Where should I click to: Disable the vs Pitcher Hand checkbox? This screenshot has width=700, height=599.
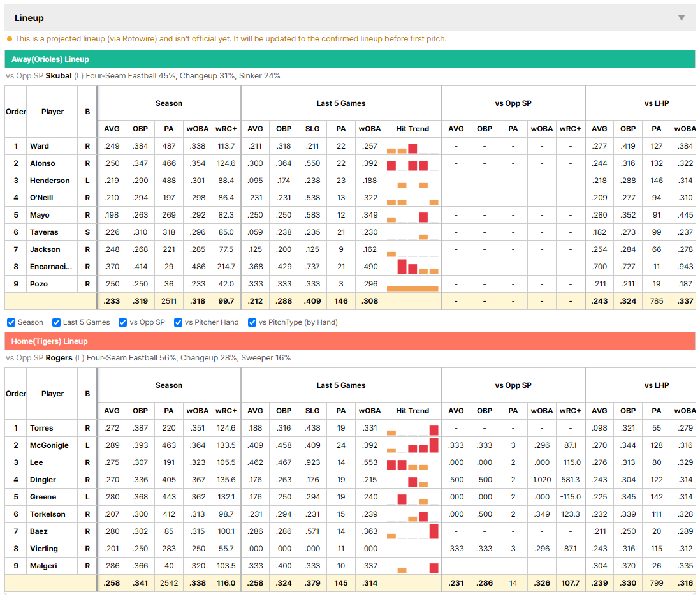[x=178, y=323]
